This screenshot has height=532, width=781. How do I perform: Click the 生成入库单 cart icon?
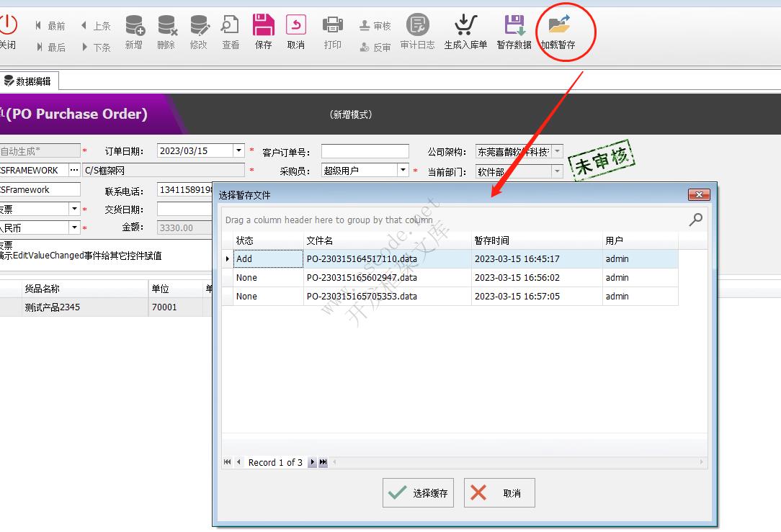[465, 26]
